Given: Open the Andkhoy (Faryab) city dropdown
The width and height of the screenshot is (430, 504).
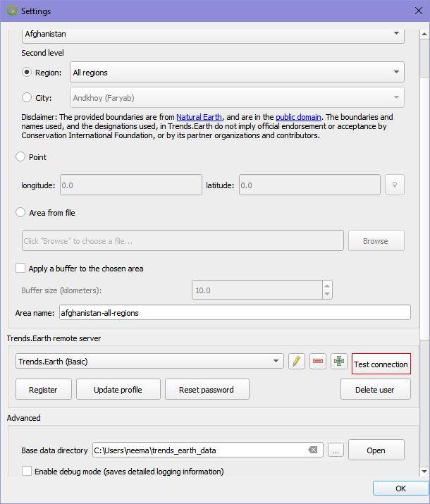Looking at the screenshot, I should tap(237, 97).
